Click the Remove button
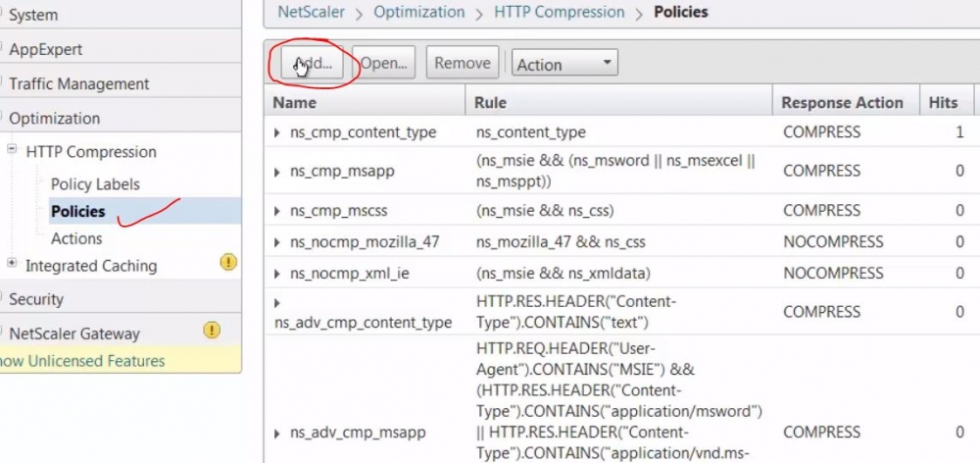This screenshot has height=463, width=980. 463,63
